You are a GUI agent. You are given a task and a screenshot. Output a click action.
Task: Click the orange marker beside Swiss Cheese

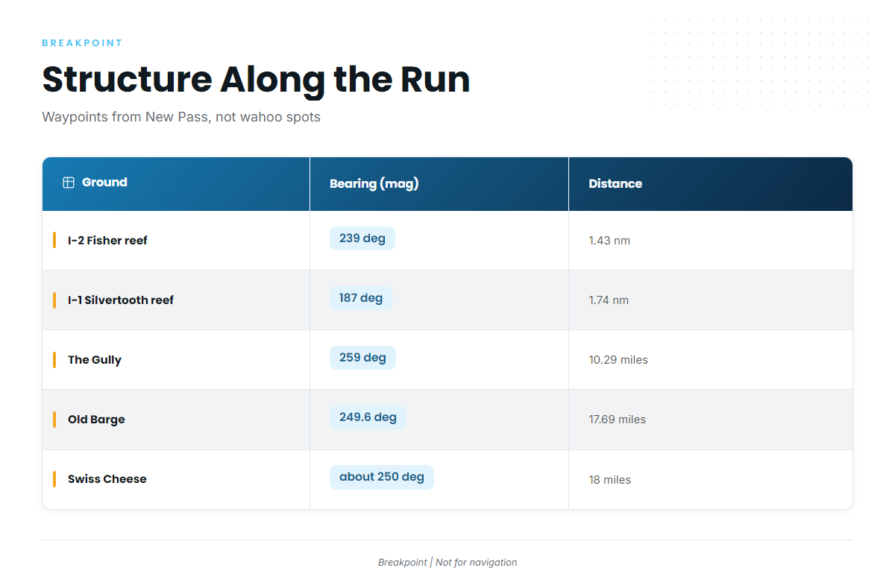[54, 479]
